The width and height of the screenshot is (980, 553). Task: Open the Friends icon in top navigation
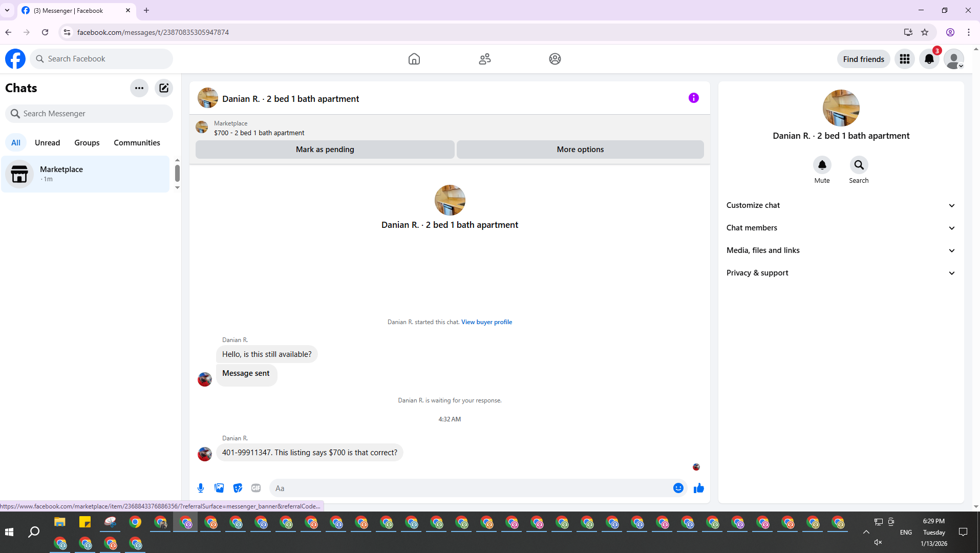[x=485, y=59]
